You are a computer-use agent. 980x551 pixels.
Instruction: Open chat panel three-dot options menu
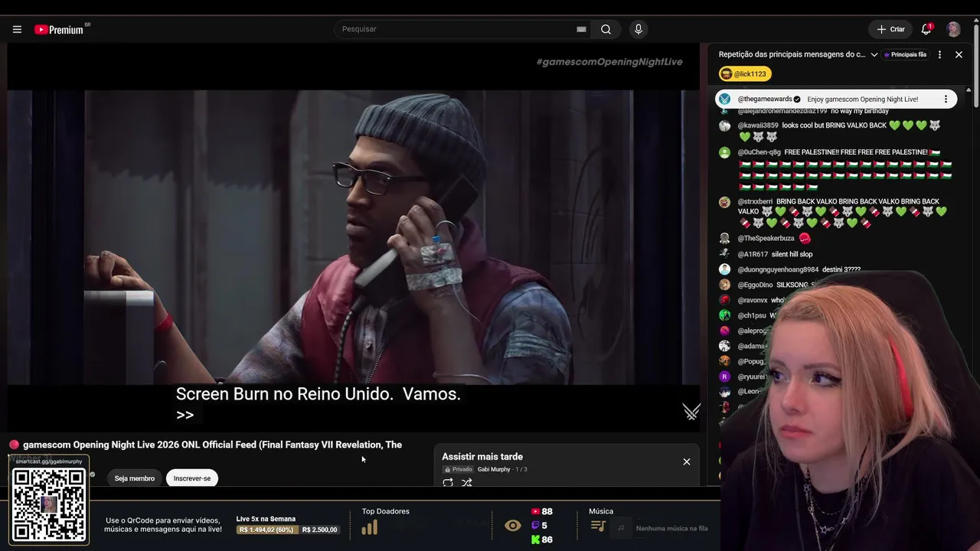coord(939,54)
